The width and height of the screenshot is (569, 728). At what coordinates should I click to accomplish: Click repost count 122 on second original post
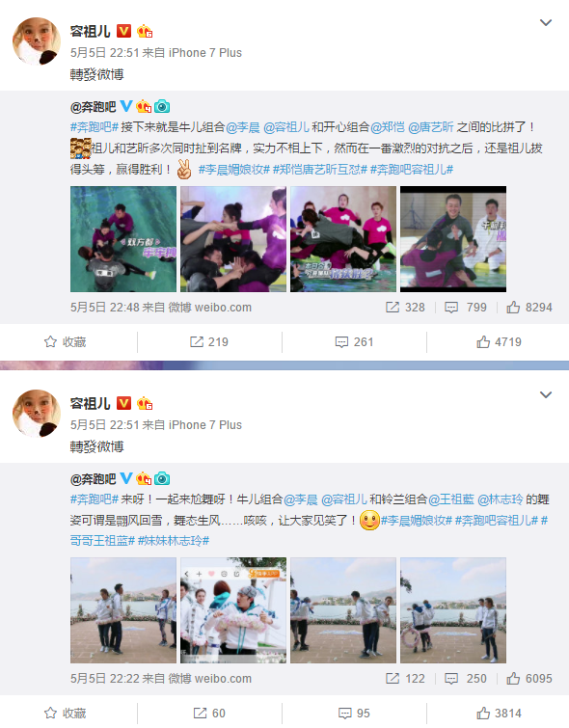405,679
